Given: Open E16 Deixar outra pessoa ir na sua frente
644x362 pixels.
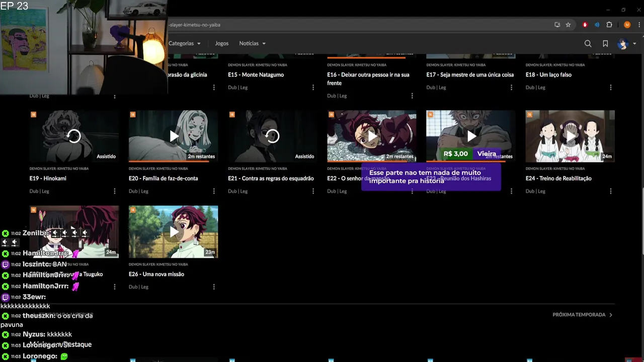Looking at the screenshot, I should pos(368,79).
